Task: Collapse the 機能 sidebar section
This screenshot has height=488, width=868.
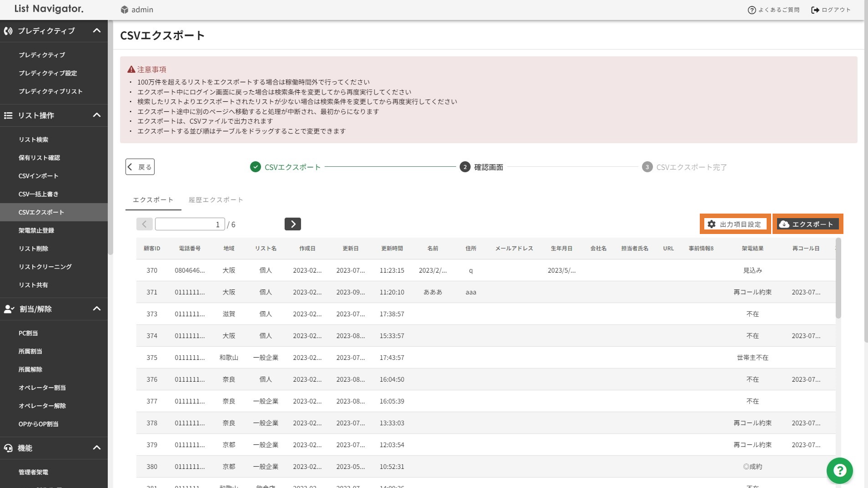Action: pos(96,448)
